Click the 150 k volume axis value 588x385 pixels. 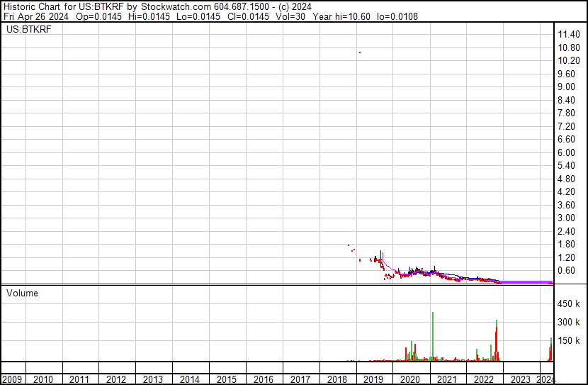click(569, 341)
